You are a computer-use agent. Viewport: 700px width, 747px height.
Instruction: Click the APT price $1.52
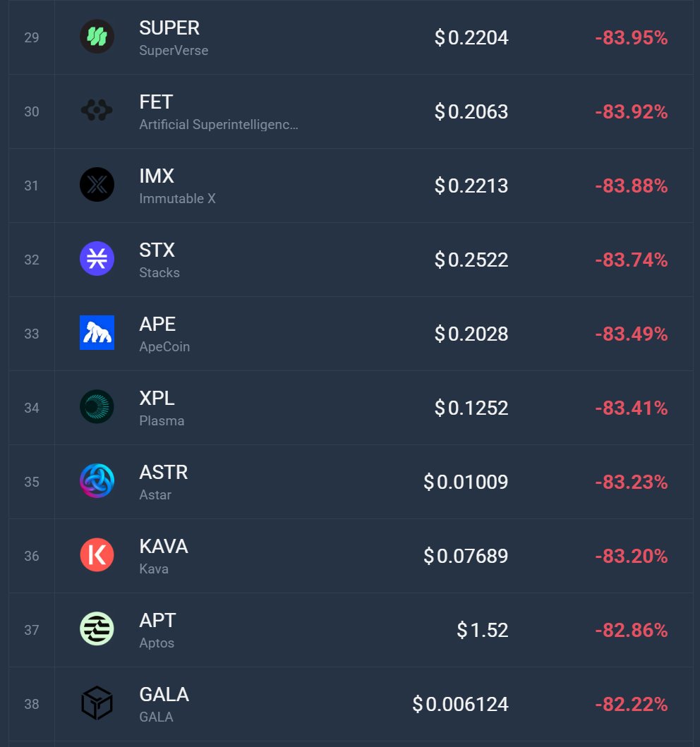(483, 630)
